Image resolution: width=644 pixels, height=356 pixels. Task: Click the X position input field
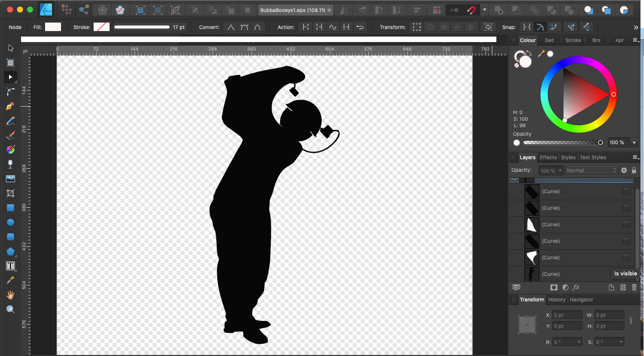(x=567, y=315)
